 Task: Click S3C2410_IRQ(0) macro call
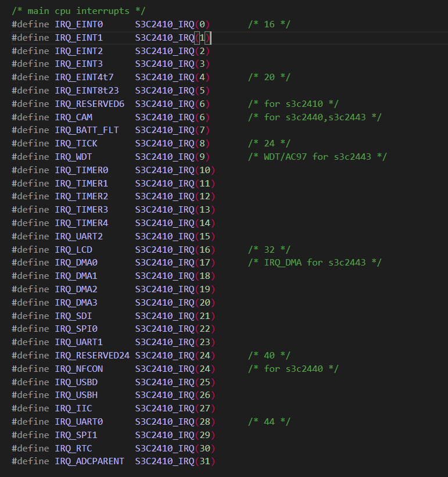tap(173, 24)
